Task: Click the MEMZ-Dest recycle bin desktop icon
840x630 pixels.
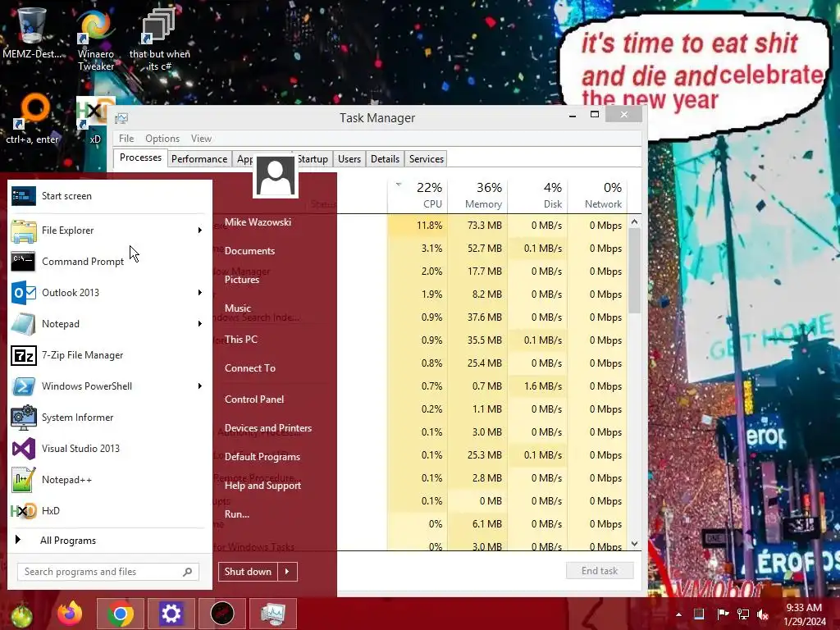Action: [x=32, y=33]
